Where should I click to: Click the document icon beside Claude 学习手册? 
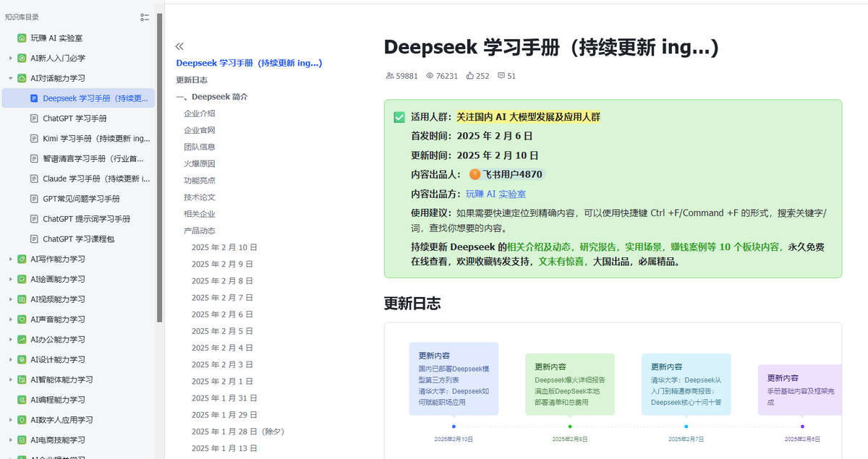click(x=34, y=179)
